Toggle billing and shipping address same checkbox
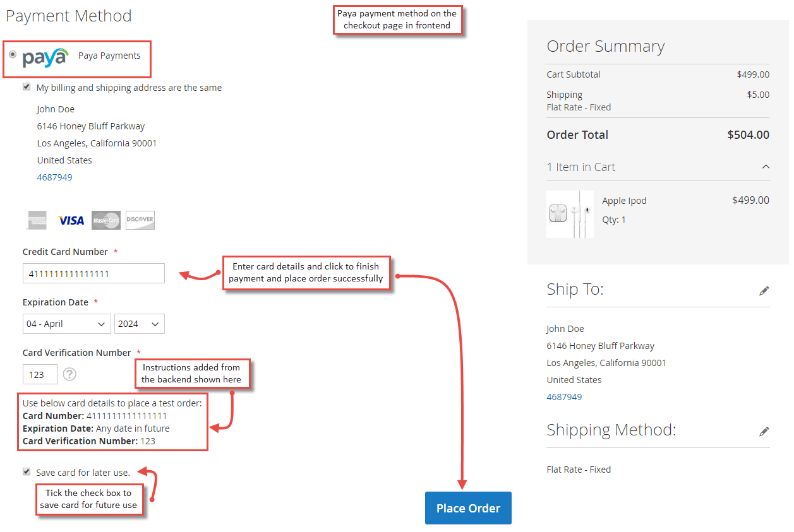The width and height of the screenshot is (794, 532). (x=27, y=87)
